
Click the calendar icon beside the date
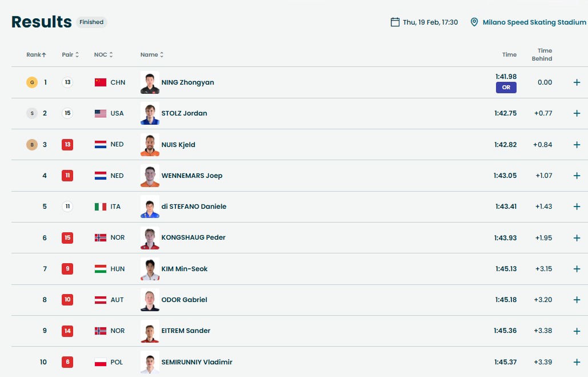(395, 22)
